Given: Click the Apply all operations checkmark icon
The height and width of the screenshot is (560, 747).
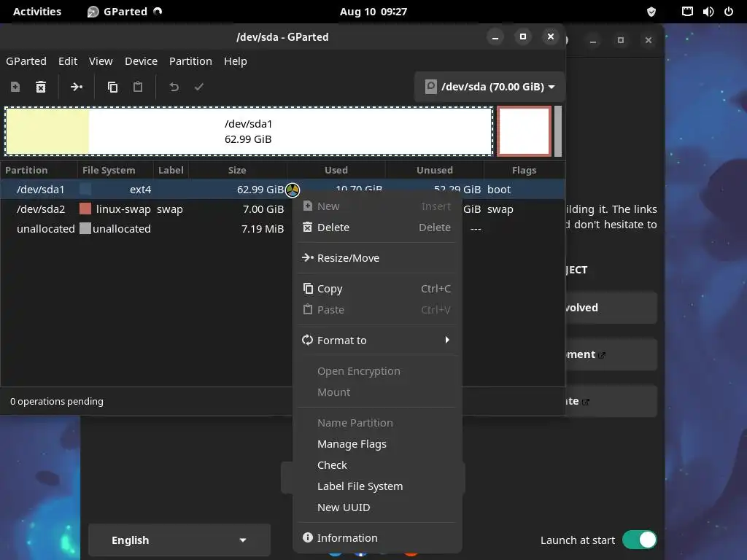Looking at the screenshot, I should pos(199,87).
